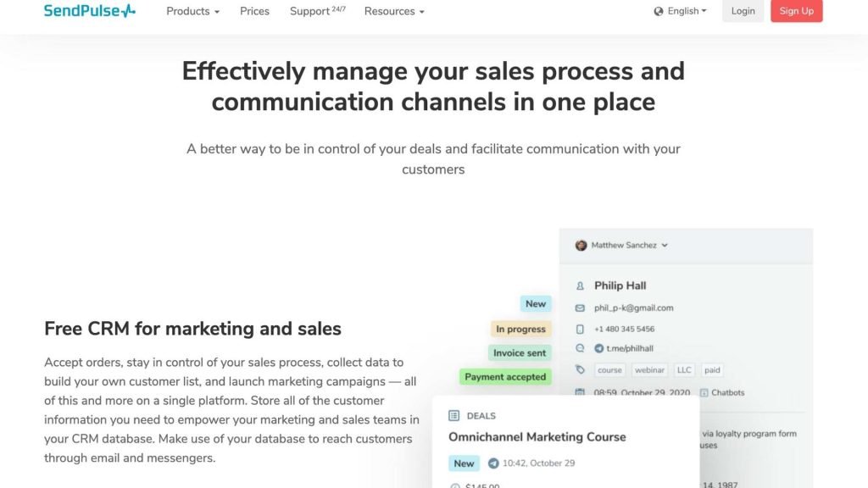Select the green Payment accepted status label

505,377
